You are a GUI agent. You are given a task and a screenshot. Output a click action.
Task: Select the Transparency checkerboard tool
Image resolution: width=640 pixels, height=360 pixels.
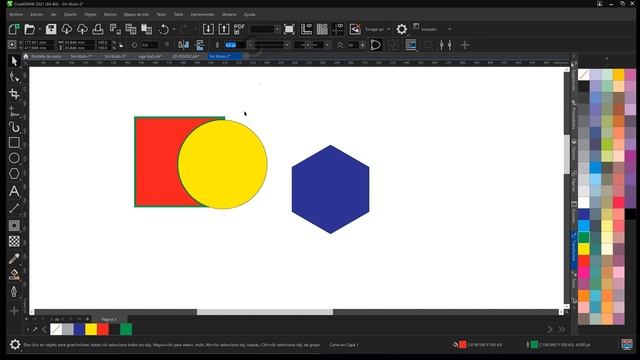click(14, 241)
